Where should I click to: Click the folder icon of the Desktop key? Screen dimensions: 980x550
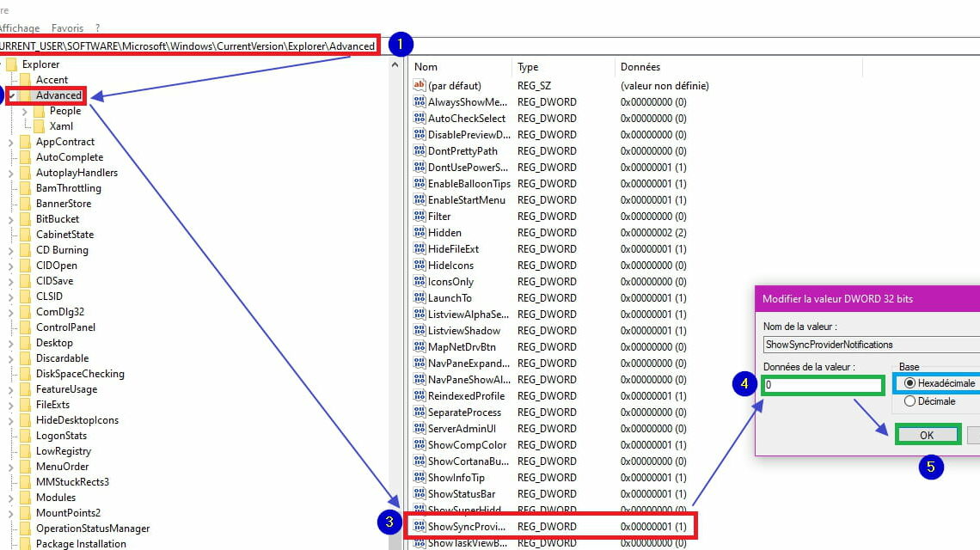(x=23, y=343)
